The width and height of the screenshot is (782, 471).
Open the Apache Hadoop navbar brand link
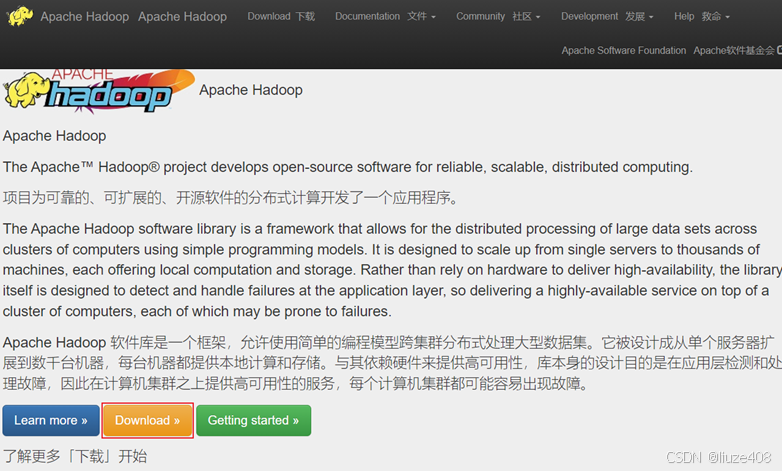(x=134, y=16)
